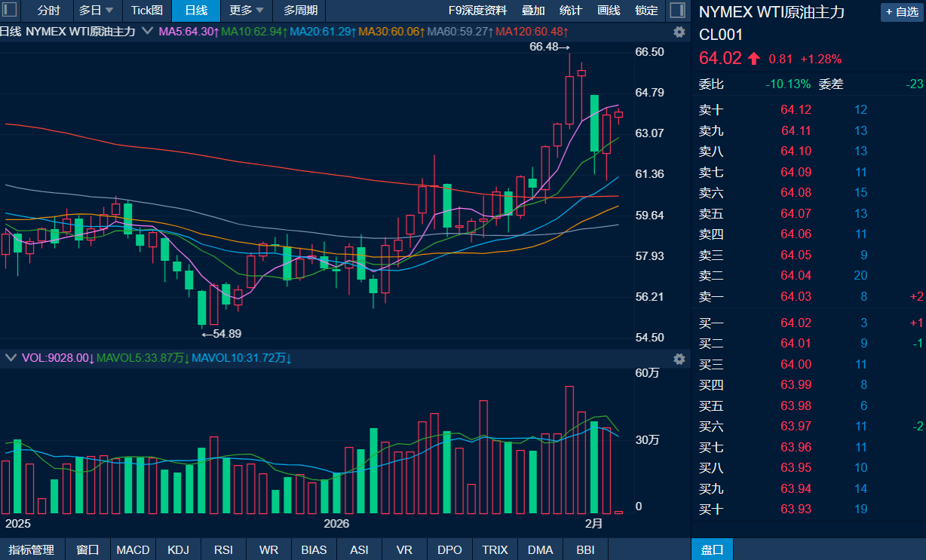Screen dimensions: 926x560
Task: Open main chart settings gear
Action: (x=679, y=32)
